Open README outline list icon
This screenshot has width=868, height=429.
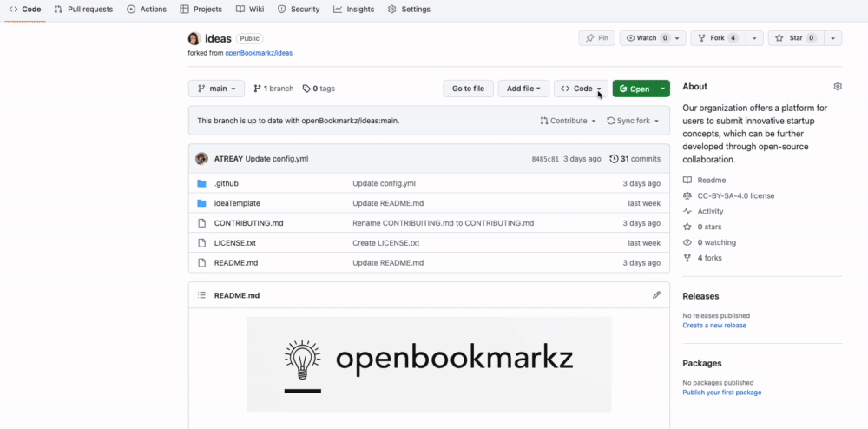(x=201, y=295)
